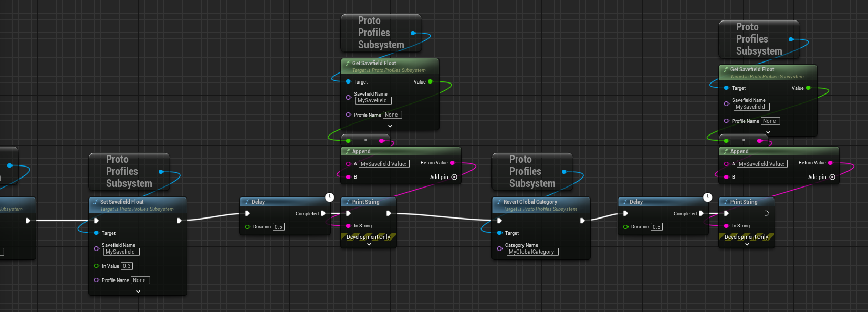Click the In Value pin on Set Savefield Float

(x=97, y=266)
